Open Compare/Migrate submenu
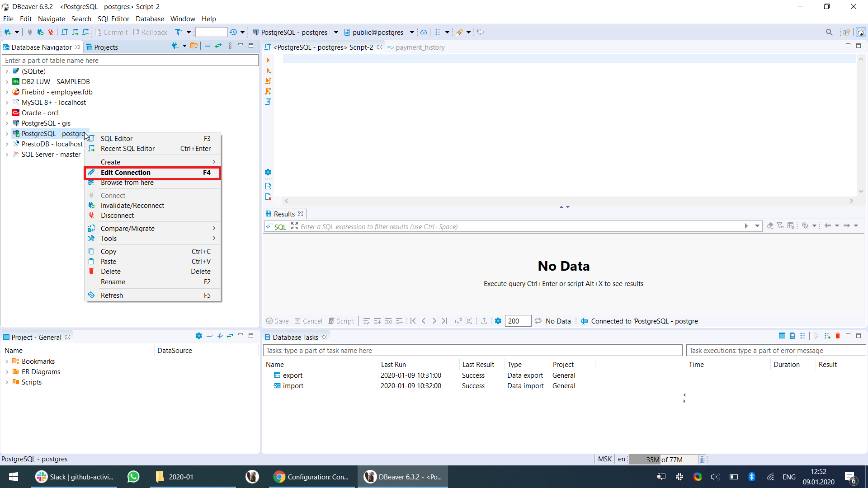The image size is (868, 488). [x=153, y=229]
